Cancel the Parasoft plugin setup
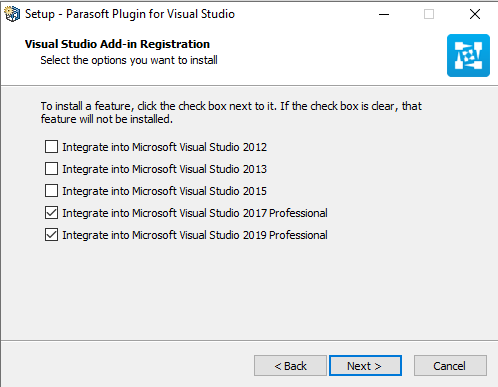 click(450, 366)
